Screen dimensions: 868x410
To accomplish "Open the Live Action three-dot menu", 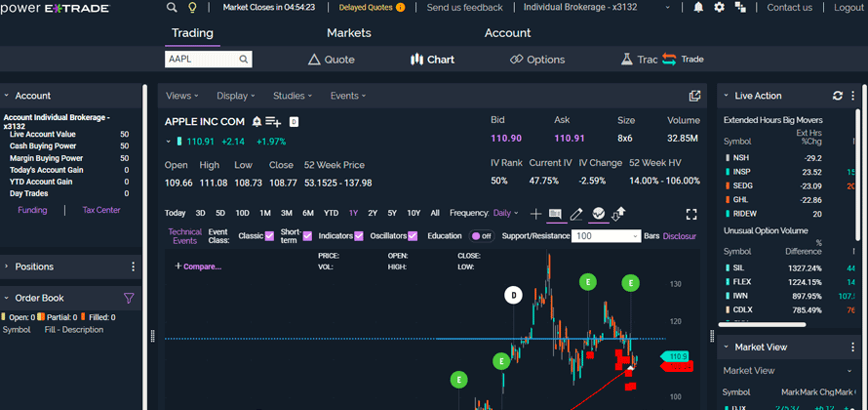I will point(853,96).
